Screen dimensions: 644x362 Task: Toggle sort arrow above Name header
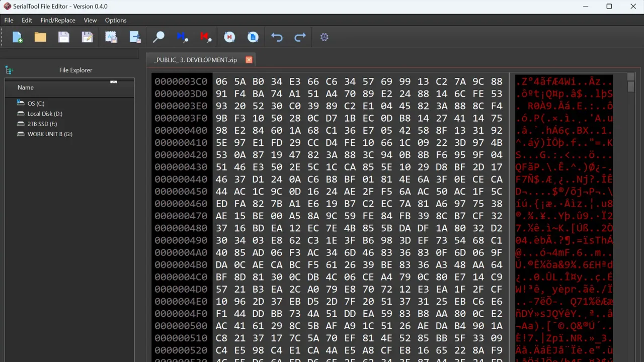(114, 81)
